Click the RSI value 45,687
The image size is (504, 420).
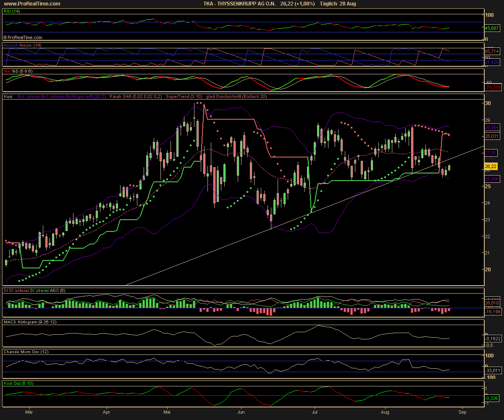(x=492, y=28)
